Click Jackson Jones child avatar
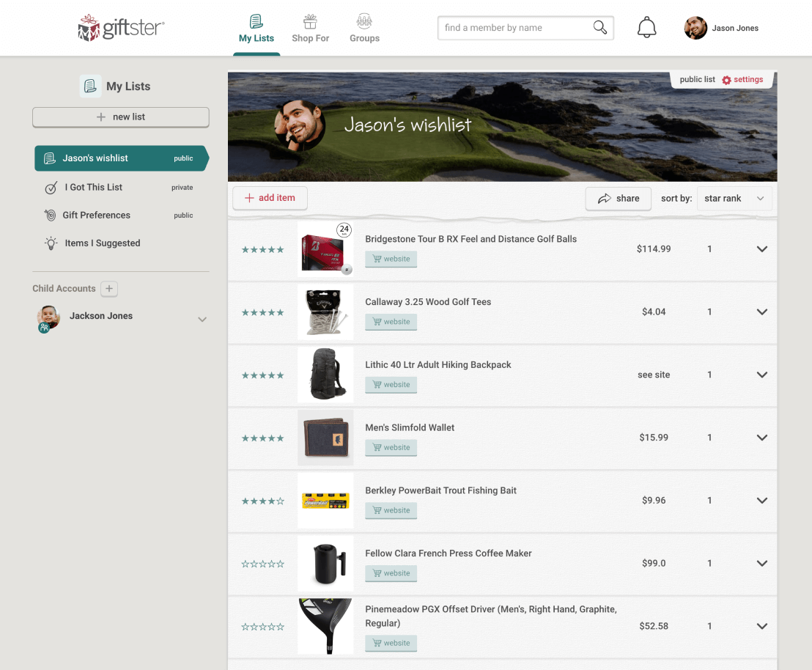The width and height of the screenshot is (812, 670). pos(48,317)
